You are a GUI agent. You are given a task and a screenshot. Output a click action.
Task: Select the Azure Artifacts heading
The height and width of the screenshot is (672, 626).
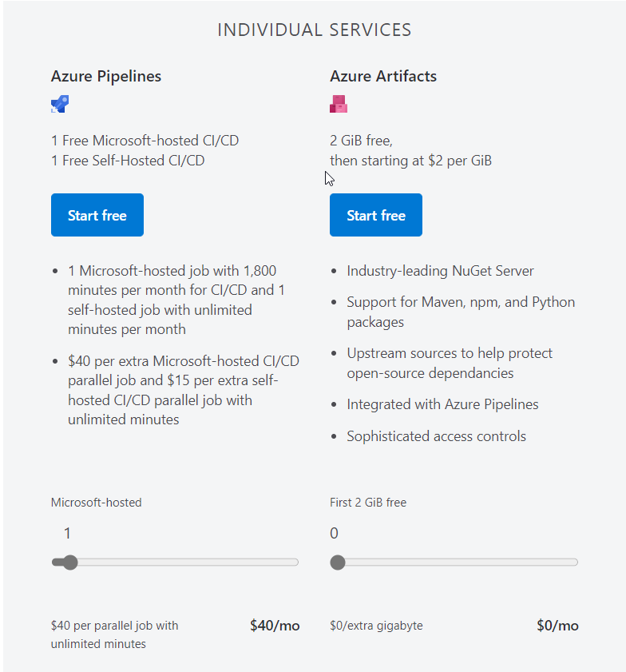[x=383, y=76]
